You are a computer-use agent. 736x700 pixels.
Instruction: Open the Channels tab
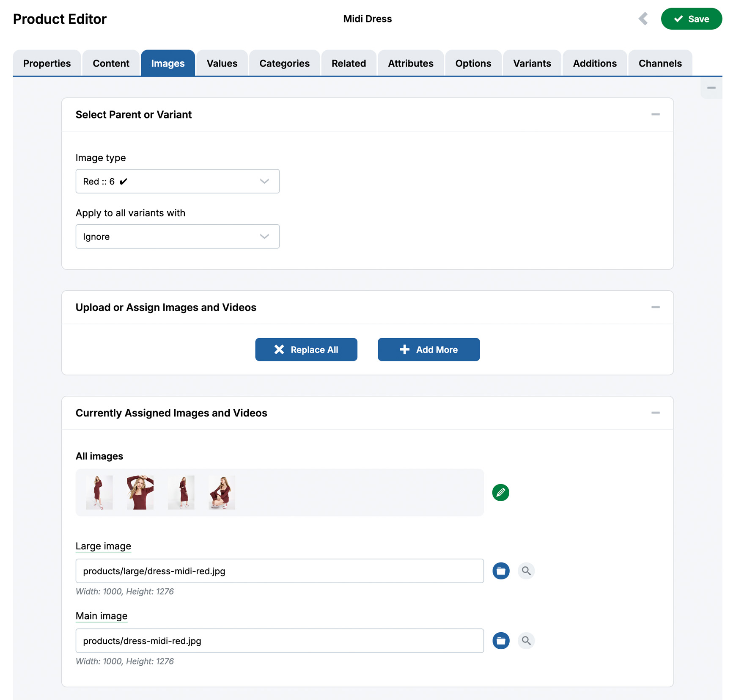(x=660, y=63)
